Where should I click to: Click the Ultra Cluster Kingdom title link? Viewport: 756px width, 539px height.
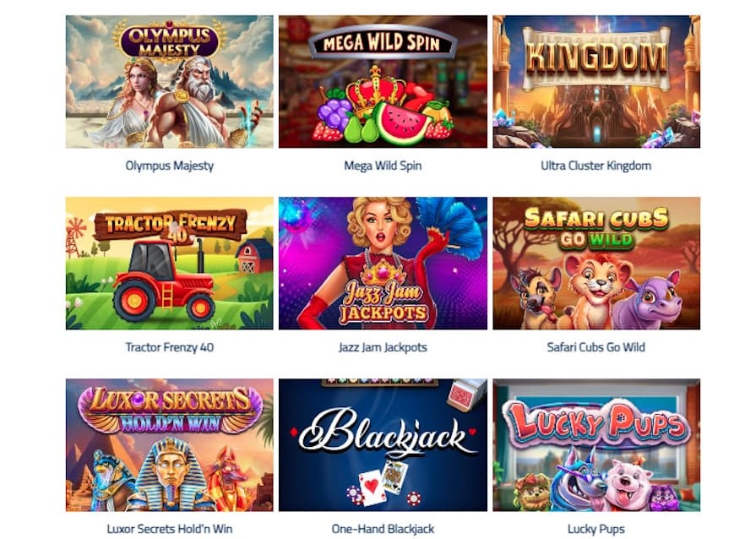tap(596, 166)
